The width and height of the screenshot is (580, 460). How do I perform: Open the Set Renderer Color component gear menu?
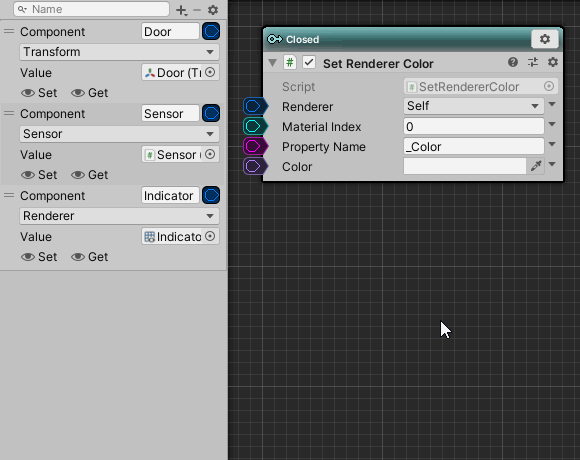click(x=553, y=62)
